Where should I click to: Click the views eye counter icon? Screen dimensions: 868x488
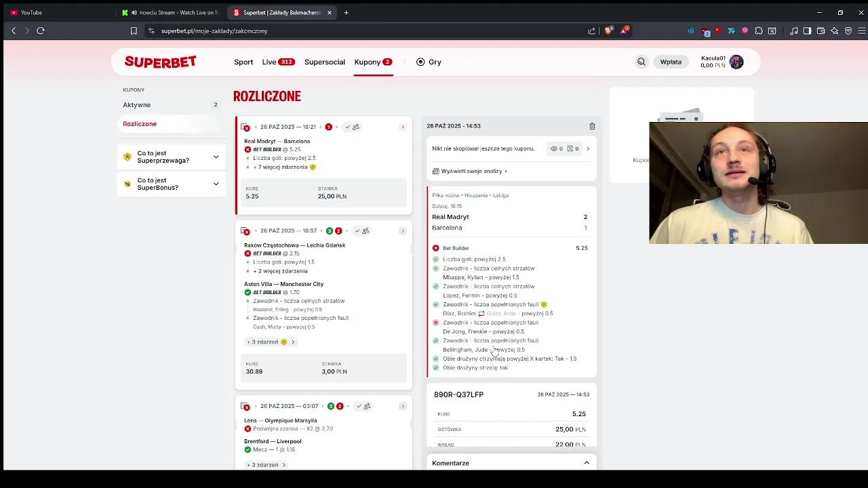click(554, 148)
